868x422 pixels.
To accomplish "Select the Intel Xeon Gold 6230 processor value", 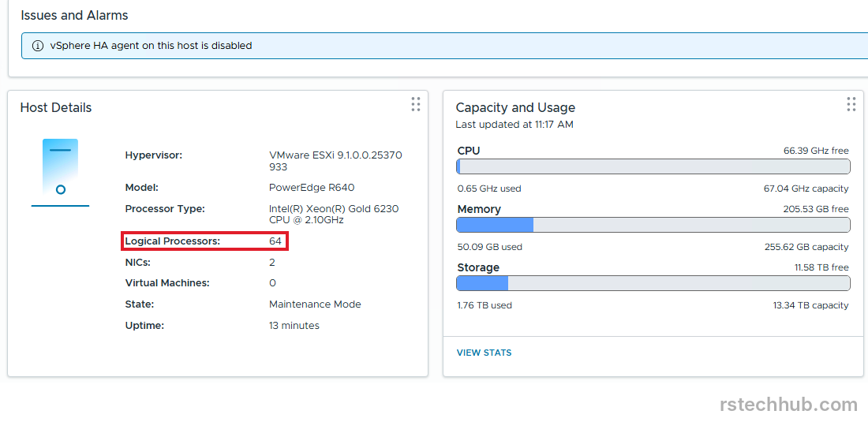I will 334,215.
